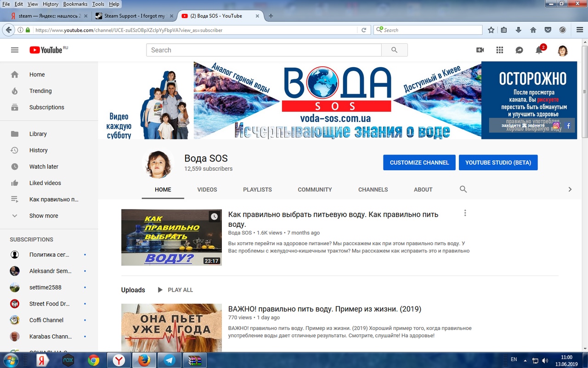Click PLAY ALL for Uploads

coord(175,290)
